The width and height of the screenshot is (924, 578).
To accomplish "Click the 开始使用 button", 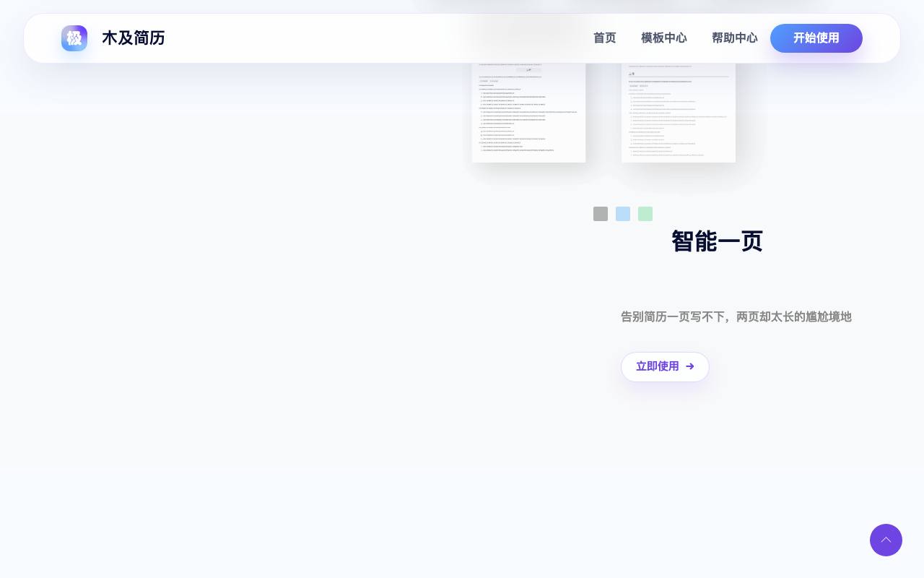I will pos(816,38).
